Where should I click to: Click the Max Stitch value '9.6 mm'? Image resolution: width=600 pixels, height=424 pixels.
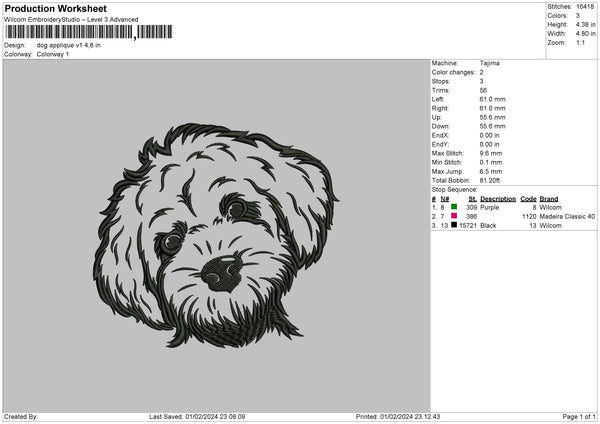pos(491,153)
